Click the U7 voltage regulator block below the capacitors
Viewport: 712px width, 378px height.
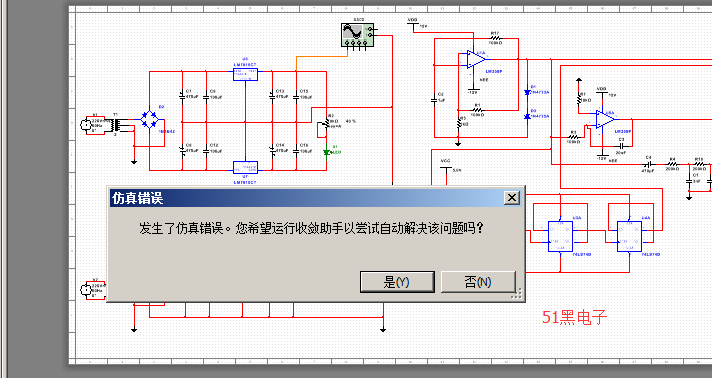(245, 168)
